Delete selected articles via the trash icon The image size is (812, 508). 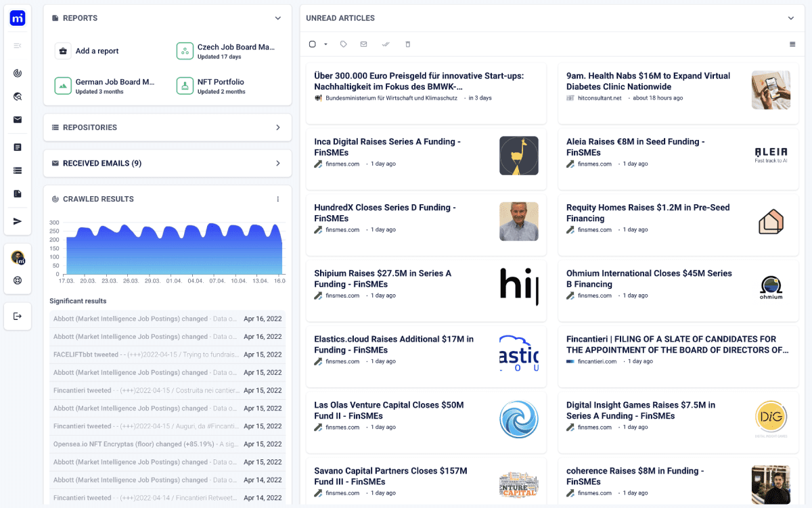[x=407, y=43]
